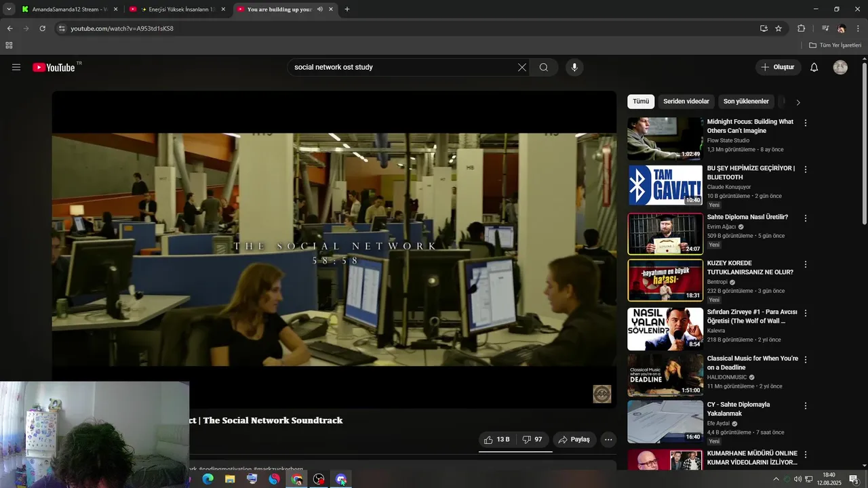
Task: Go back in the browser
Action: click(9, 28)
